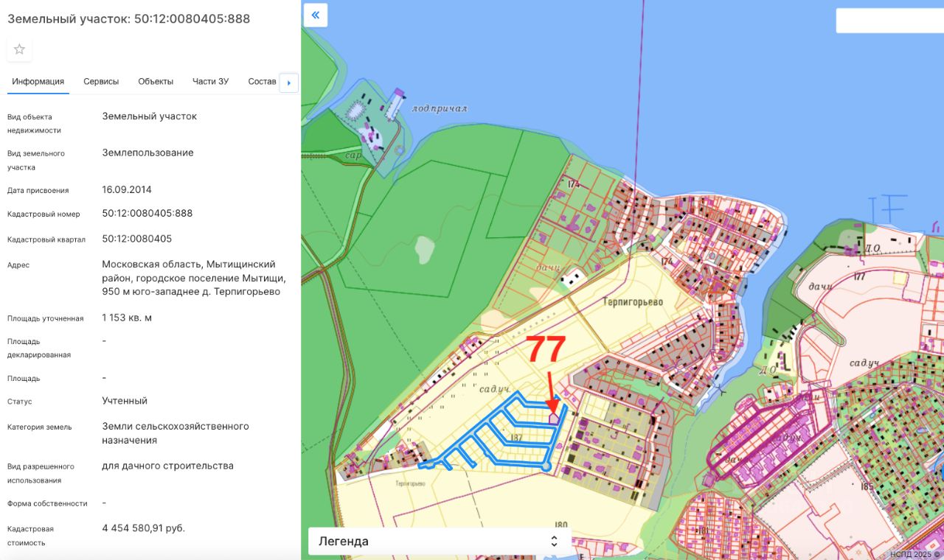Switch to the Сервисы tab
Viewport: 944px width, 560px height.
click(x=101, y=82)
